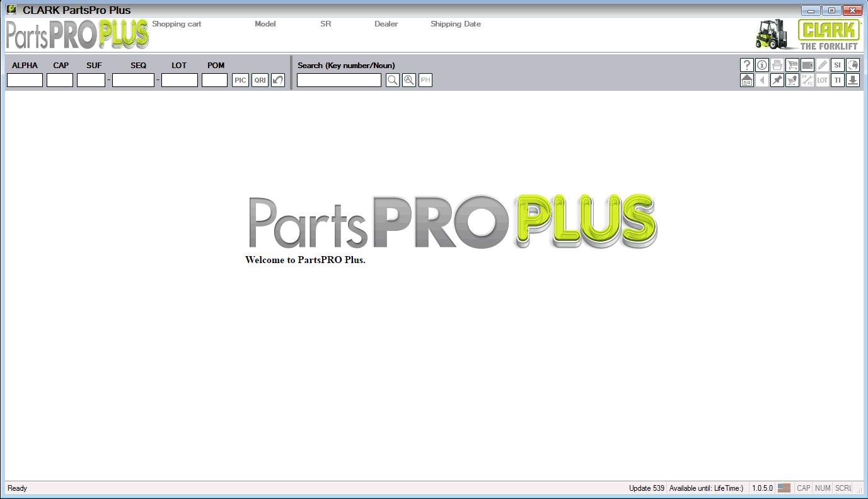The image size is (868, 499).
Task: Click the add-to-cart icon with arrow
Action: coord(792,80)
